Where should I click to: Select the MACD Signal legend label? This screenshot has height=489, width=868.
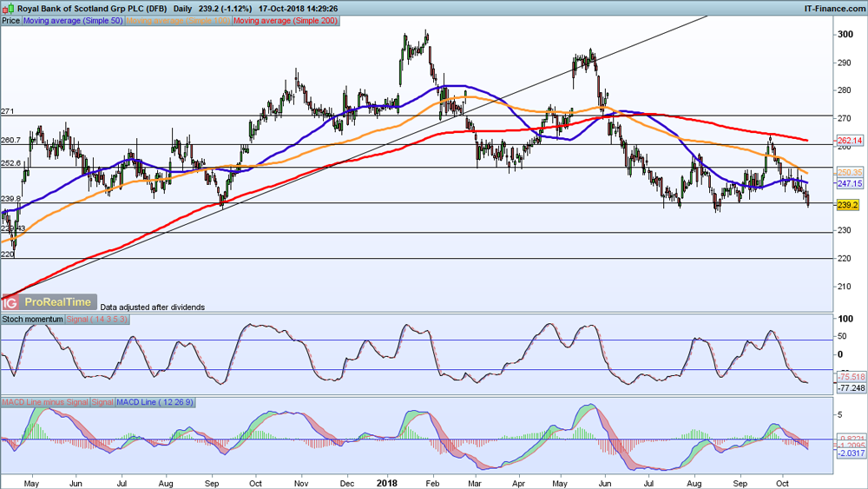[x=102, y=402]
